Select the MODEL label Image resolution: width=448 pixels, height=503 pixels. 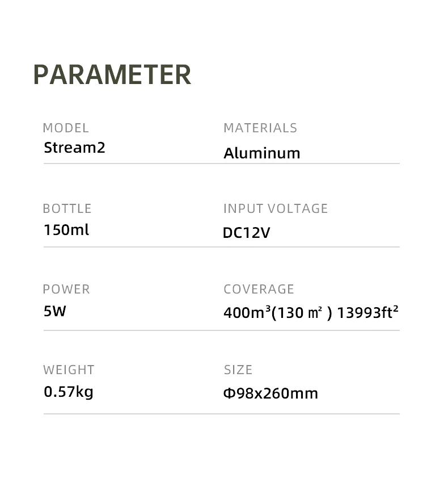(66, 128)
